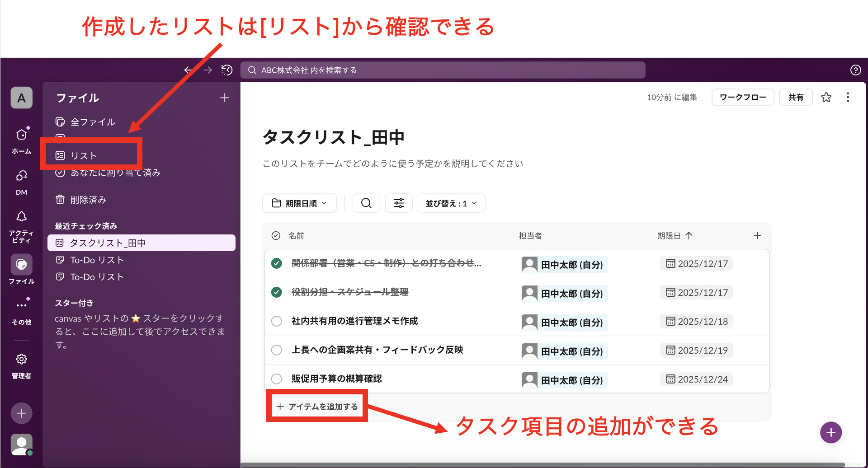Click アイテムを追加する to add a task
This screenshot has height=468, width=868.
click(x=316, y=406)
